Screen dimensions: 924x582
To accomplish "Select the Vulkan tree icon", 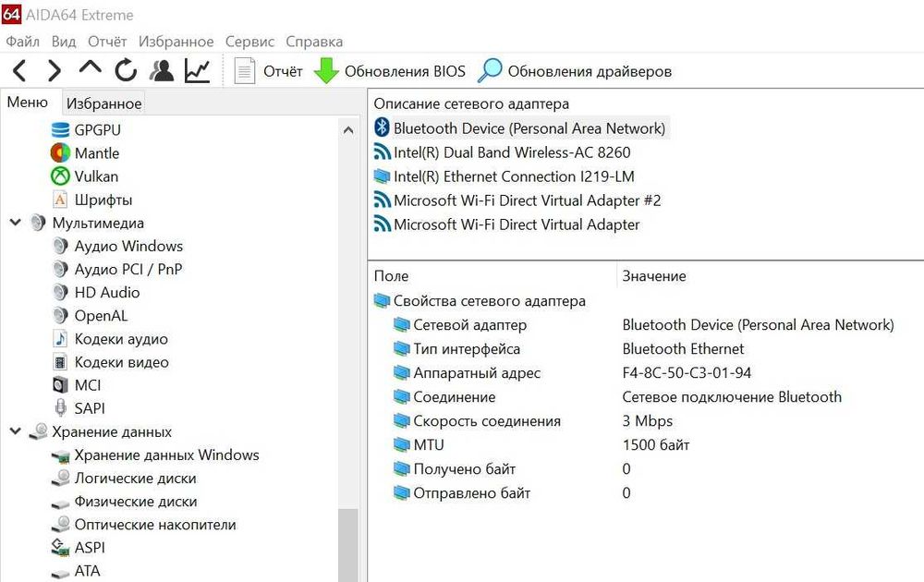I will (x=60, y=176).
